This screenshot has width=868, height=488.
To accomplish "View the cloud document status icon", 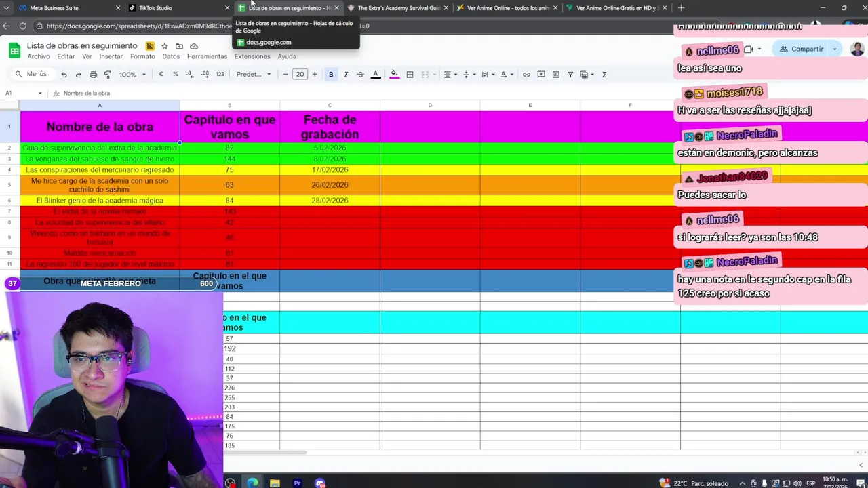I will pyautogui.click(x=194, y=46).
